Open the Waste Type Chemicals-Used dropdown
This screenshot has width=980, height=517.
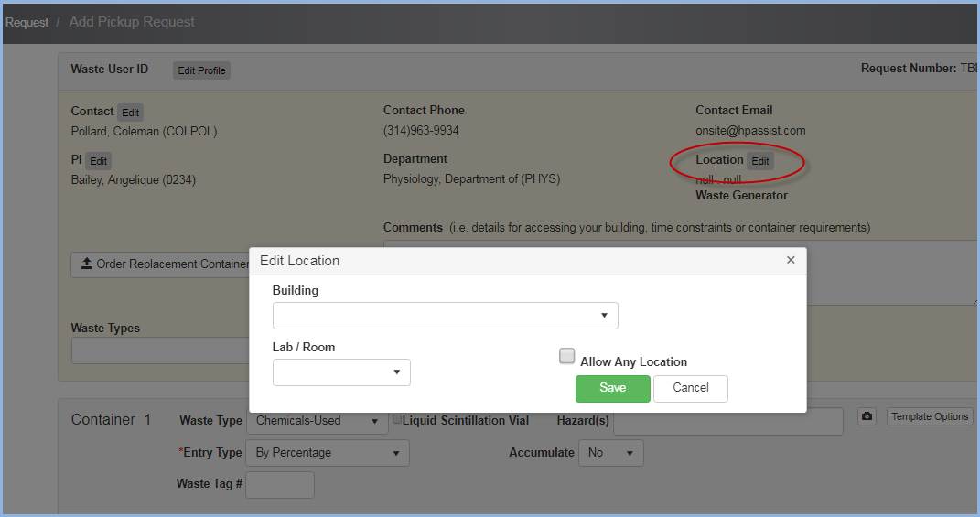coord(316,421)
